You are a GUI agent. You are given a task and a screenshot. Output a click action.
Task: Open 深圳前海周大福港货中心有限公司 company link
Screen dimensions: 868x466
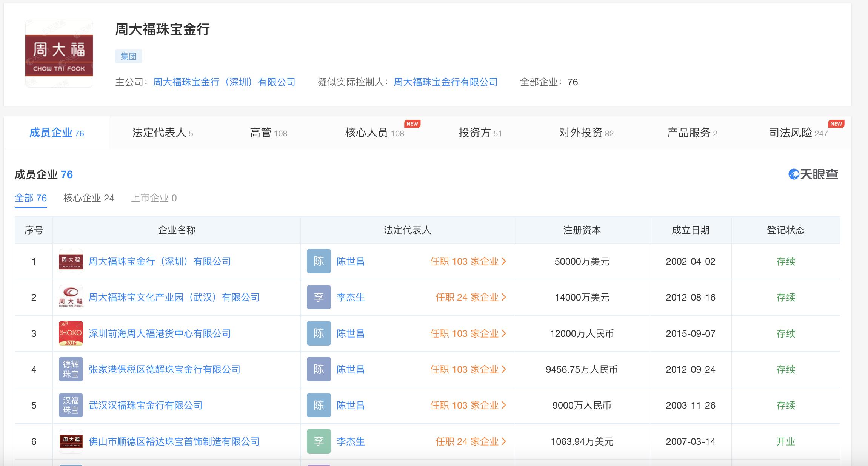(x=160, y=333)
